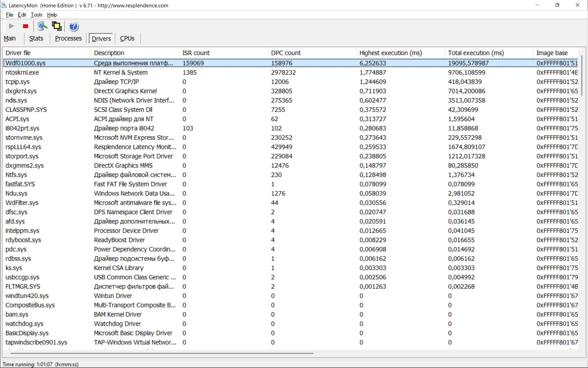The width and height of the screenshot is (588, 368).
Task: Select the usbccgp.sys row
Action: (x=291, y=277)
